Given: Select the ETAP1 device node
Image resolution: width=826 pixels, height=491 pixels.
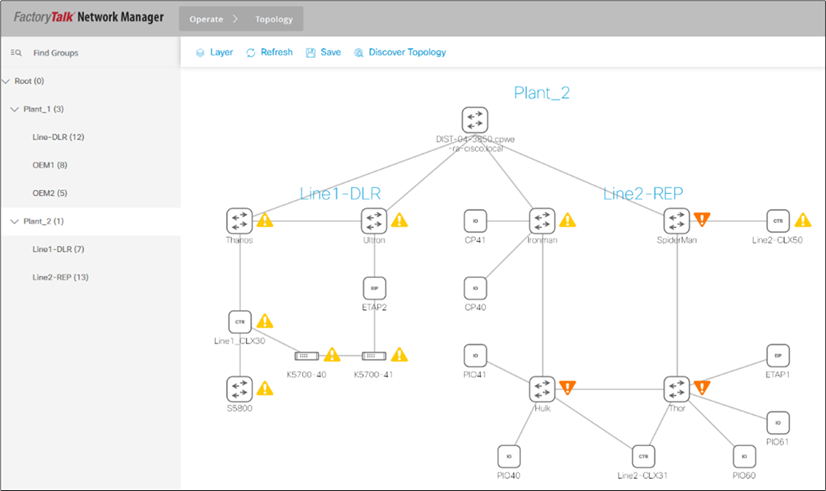Looking at the screenshot, I should [778, 356].
